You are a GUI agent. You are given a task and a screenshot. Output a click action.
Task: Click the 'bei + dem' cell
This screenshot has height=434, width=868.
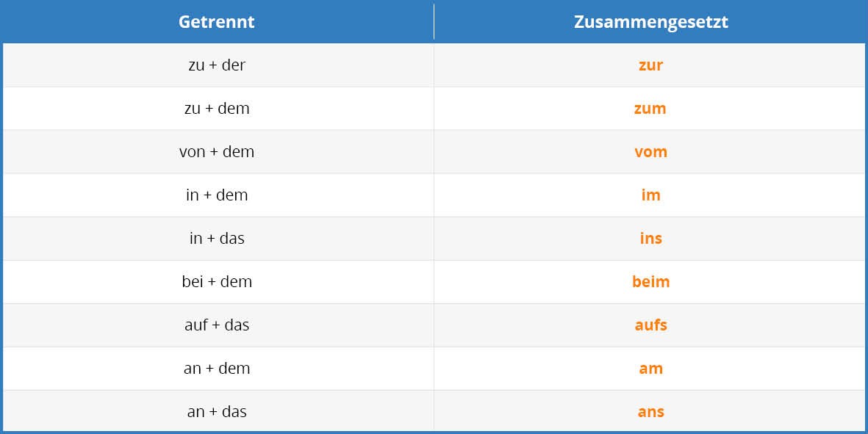tap(216, 281)
